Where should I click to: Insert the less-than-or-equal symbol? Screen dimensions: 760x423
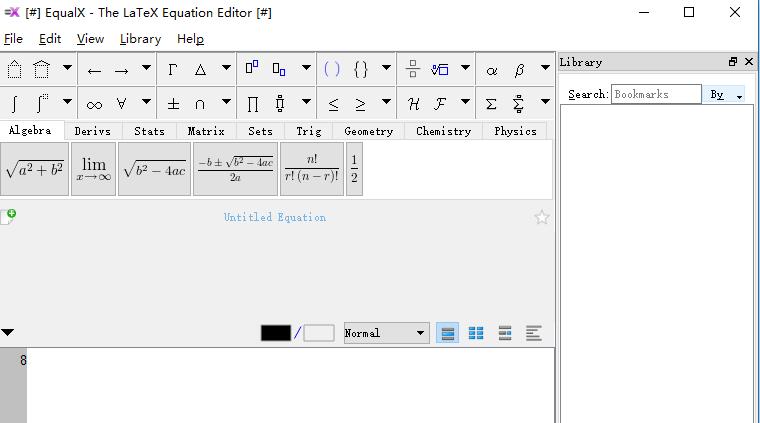coord(333,104)
